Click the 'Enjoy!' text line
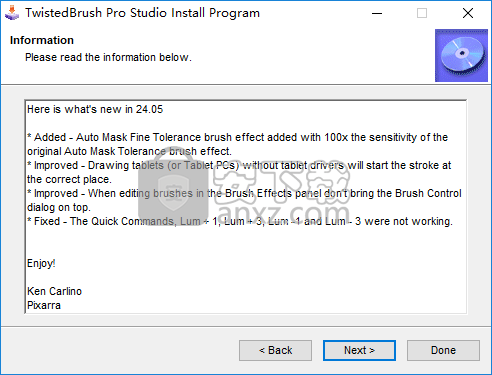 (x=41, y=263)
